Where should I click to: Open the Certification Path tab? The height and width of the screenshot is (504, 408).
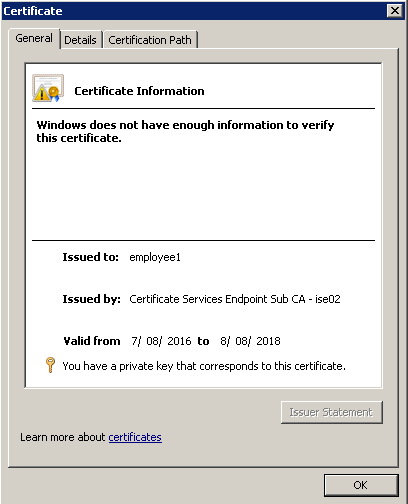click(150, 40)
